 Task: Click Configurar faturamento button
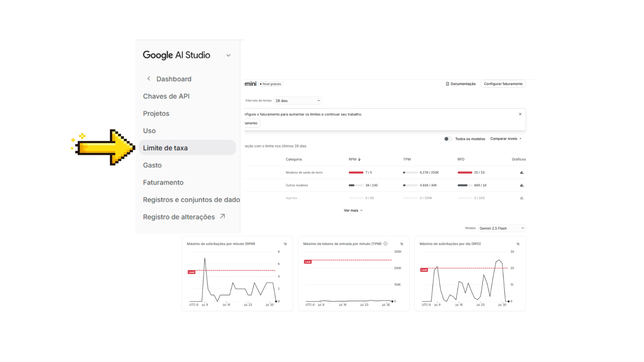503,84
